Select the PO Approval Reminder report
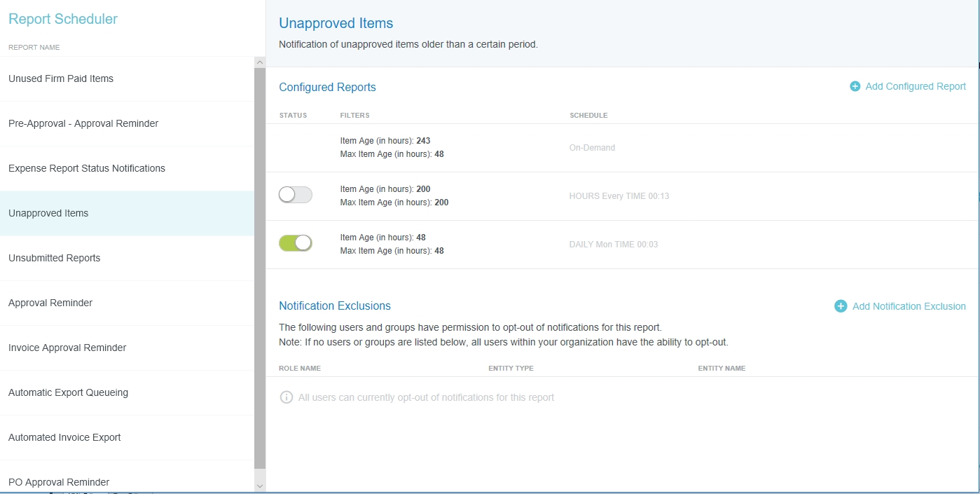 (x=59, y=482)
